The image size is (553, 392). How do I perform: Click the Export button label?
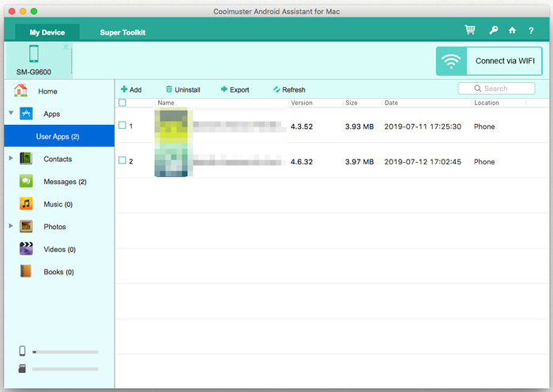(x=239, y=90)
